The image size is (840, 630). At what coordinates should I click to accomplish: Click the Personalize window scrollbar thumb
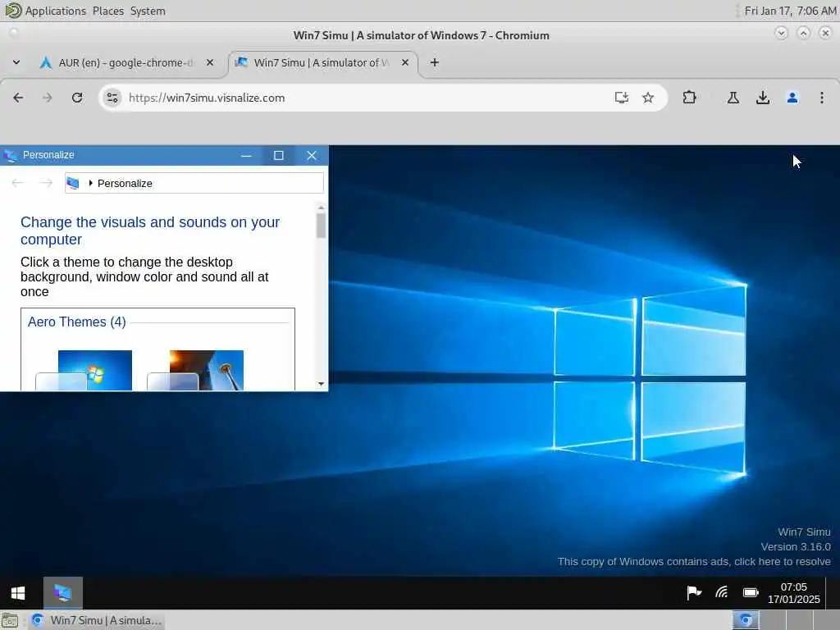click(x=321, y=226)
